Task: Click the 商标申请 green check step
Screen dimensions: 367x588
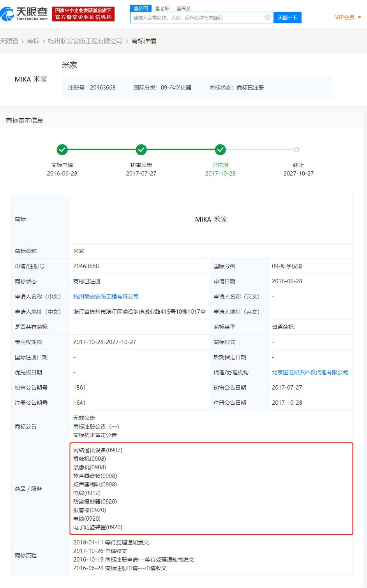Action: coord(62,149)
